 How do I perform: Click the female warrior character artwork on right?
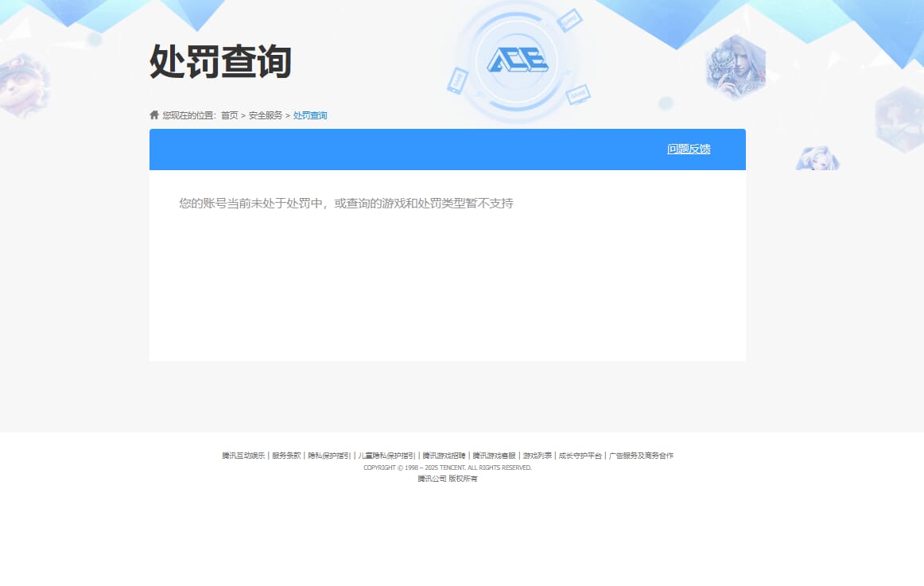pos(736,66)
